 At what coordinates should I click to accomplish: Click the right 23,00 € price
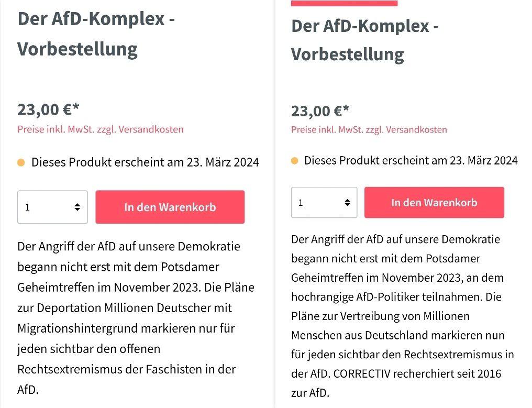coord(320,111)
